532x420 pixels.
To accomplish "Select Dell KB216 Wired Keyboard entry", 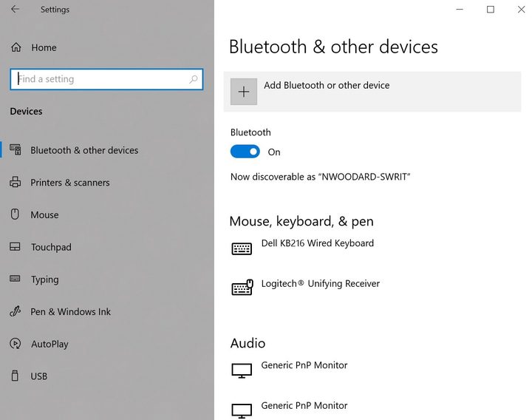I will coord(317,243).
